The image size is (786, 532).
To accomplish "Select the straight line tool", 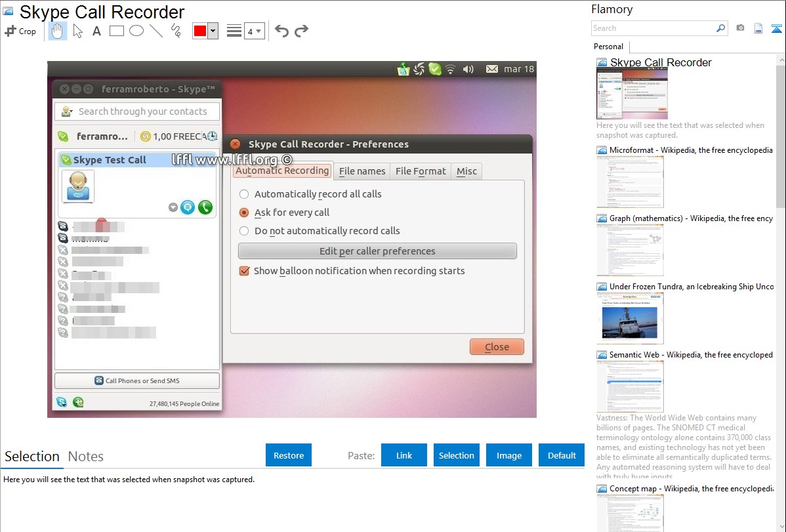I will 156,31.
